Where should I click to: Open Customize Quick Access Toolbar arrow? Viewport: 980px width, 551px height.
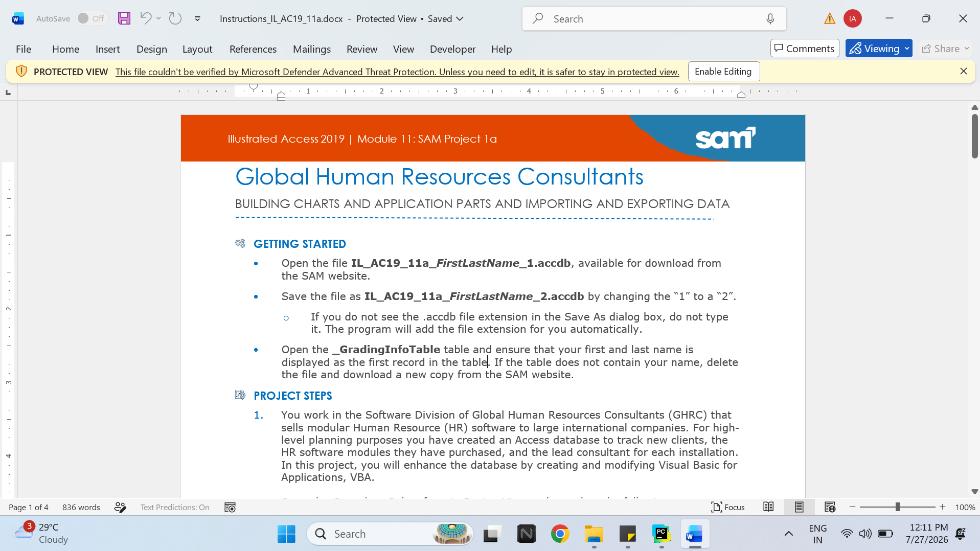pyautogui.click(x=197, y=19)
